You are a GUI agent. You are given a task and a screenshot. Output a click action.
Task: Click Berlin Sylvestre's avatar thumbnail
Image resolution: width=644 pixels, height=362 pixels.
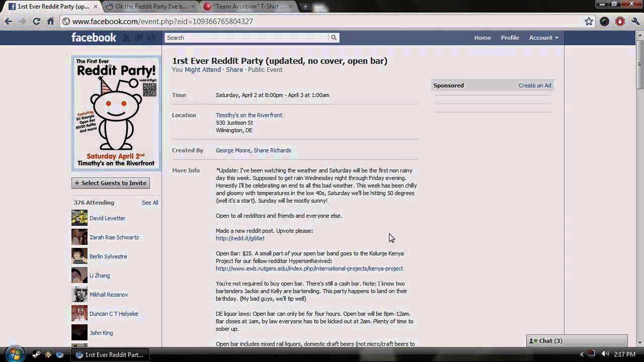tap(79, 256)
